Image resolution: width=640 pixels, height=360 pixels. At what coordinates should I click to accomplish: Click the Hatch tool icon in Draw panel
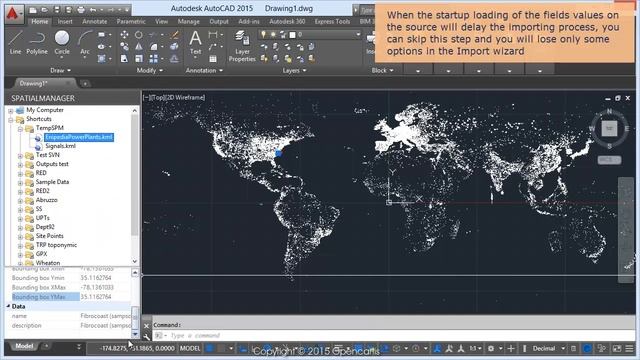[x=101, y=59]
